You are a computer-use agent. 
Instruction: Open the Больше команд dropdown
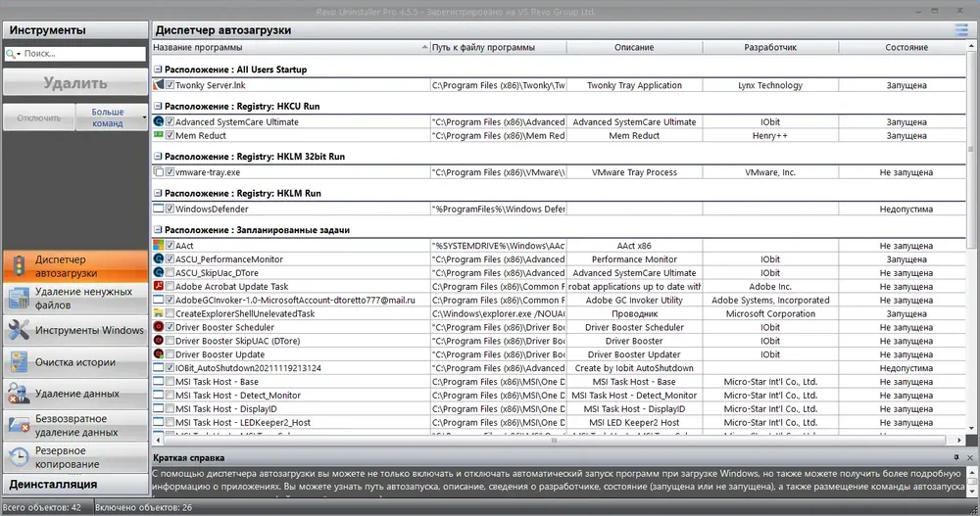[x=112, y=117]
